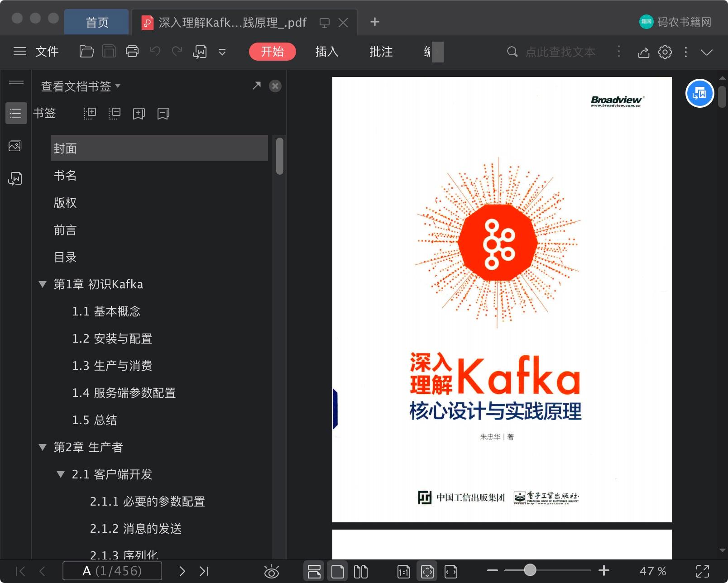The height and width of the screenshot is (583, 728).
Task: Print document with the printer icon
Action: point(132,52)
